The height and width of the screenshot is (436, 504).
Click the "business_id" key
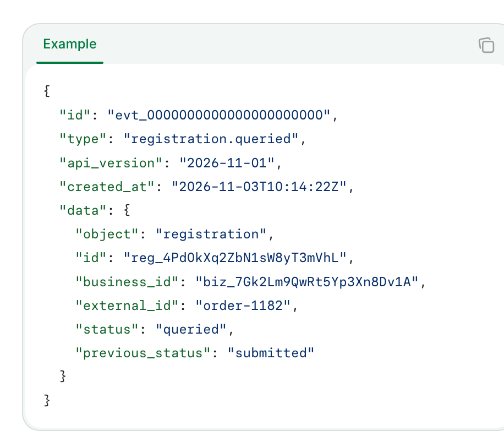[x=127, y=282]
